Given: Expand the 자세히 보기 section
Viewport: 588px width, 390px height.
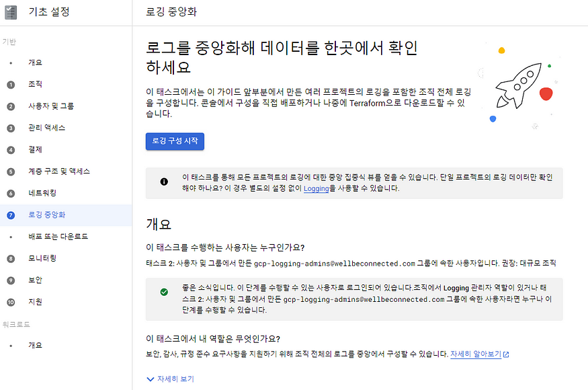Looking at the screenshot, I should click(x=171, y=379).
